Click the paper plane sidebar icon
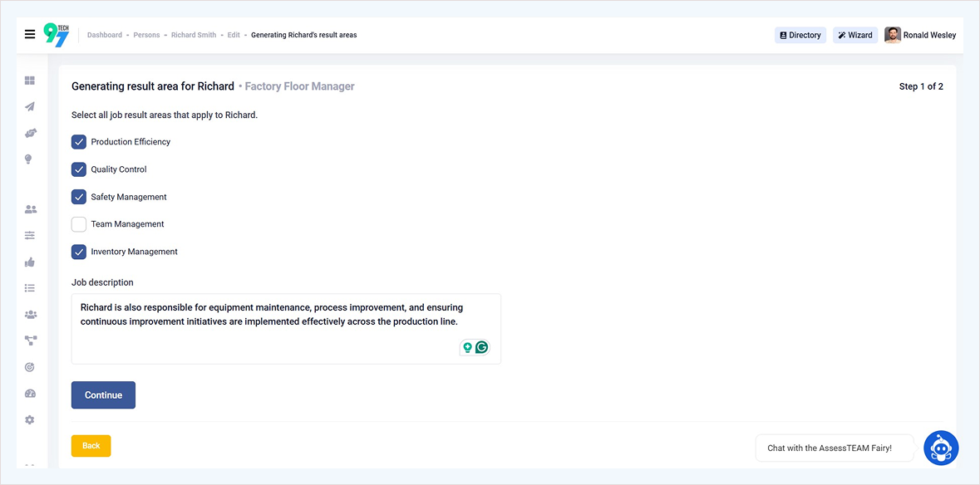The image size is (980, 485). 30,106
